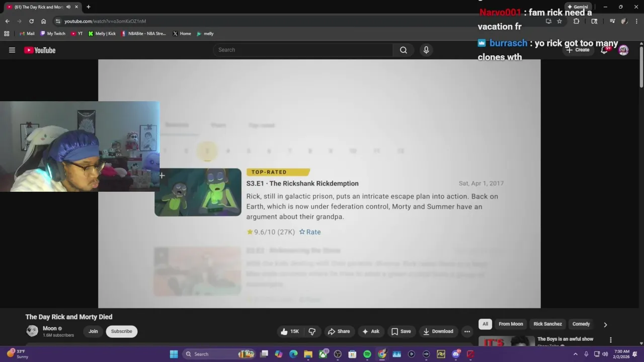This screenshot has width=644, height=362.
Task: Select the All filter chip
Action: tap(485, 324)
